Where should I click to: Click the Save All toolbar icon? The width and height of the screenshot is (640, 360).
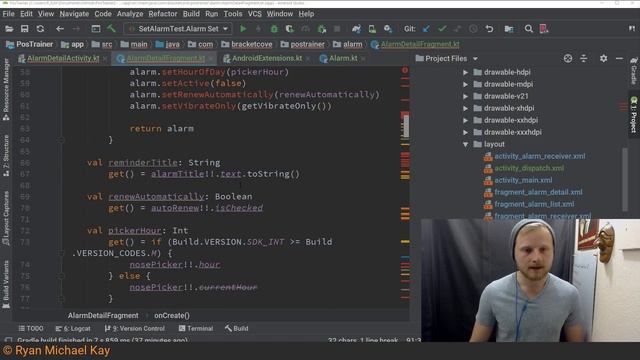(24, 29)
